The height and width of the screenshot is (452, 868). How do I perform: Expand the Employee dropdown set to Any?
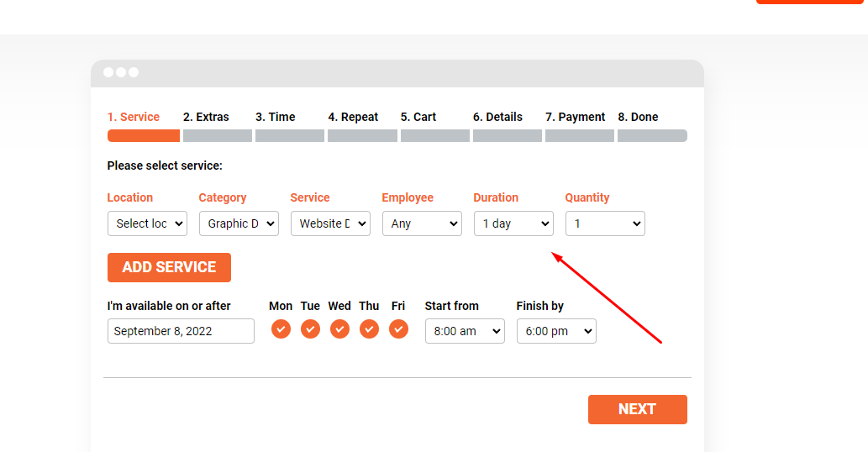pos(422,223)
